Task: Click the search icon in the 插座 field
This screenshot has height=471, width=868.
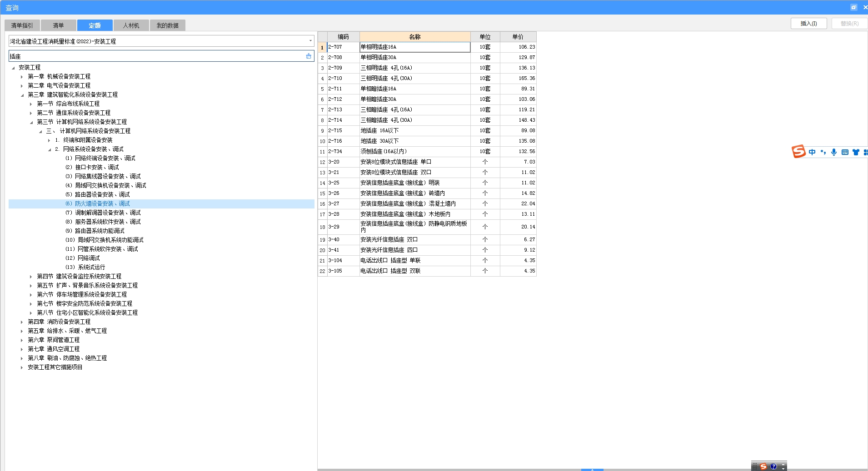Action: pyautogui.click(x=309, y=56)
